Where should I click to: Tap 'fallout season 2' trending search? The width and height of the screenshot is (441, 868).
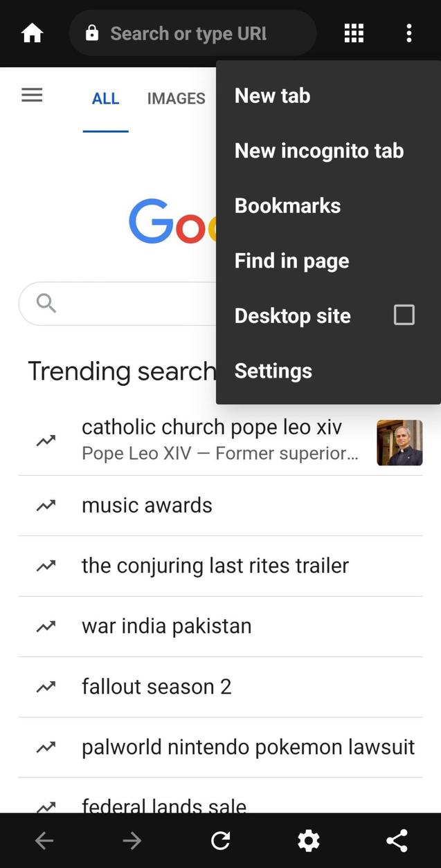[156, 687]
